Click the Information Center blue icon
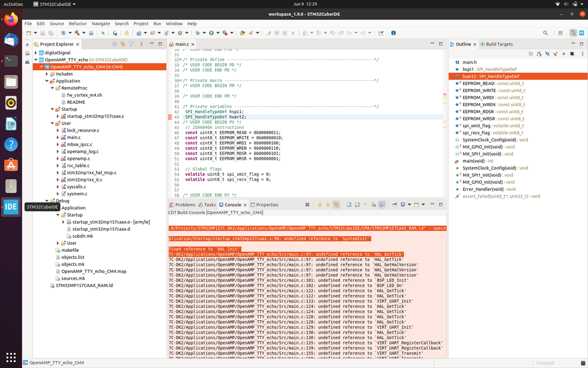 click(394, 33)
